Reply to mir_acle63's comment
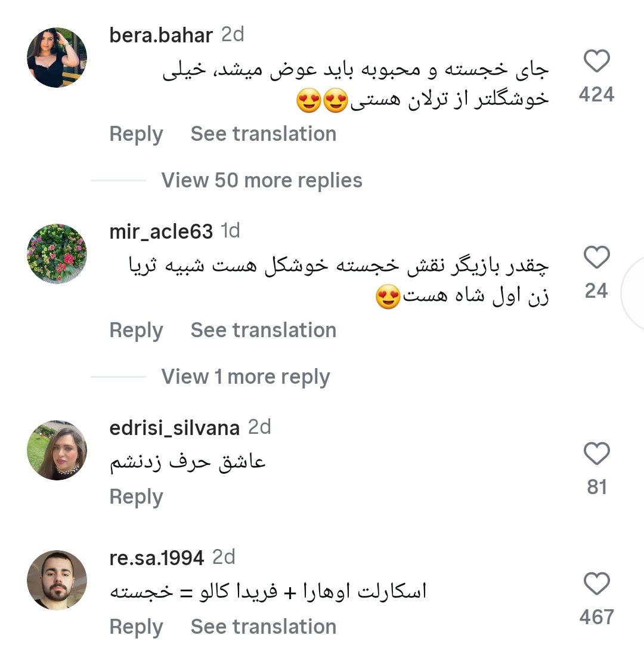The image size is (644, 657). [136, 331]
